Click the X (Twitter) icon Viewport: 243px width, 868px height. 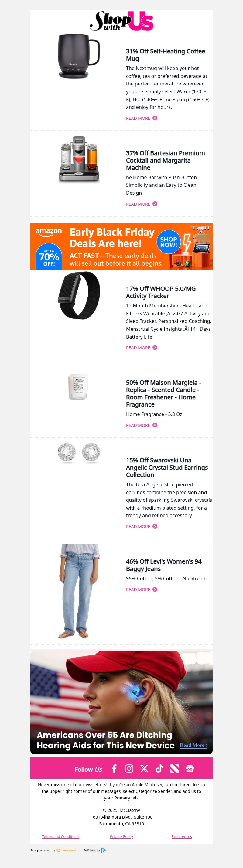coord(145,769)
